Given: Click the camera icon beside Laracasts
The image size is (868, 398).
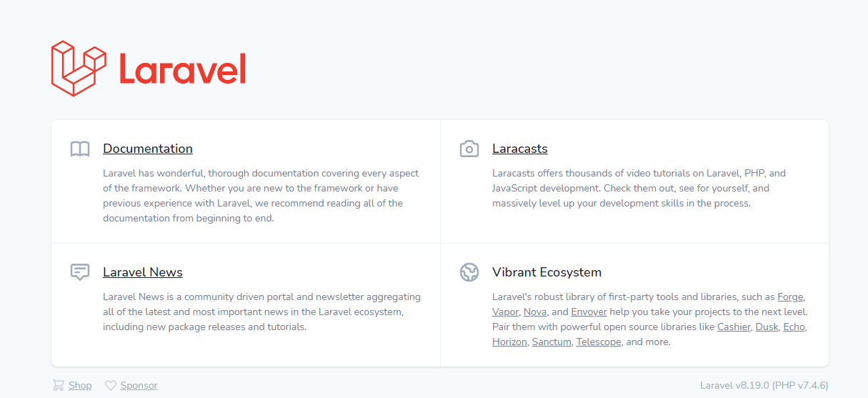Looking at the screenshot, I should point(469,149).
